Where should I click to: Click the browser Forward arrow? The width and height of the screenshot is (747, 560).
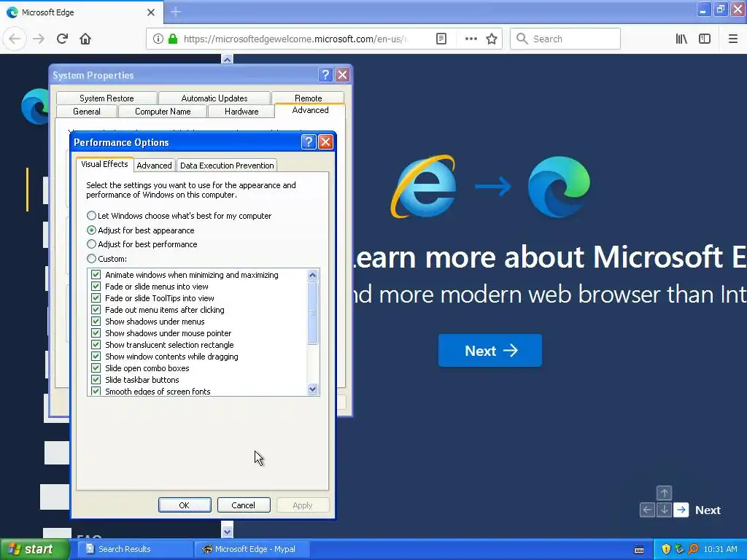click(x=39, y=39)
